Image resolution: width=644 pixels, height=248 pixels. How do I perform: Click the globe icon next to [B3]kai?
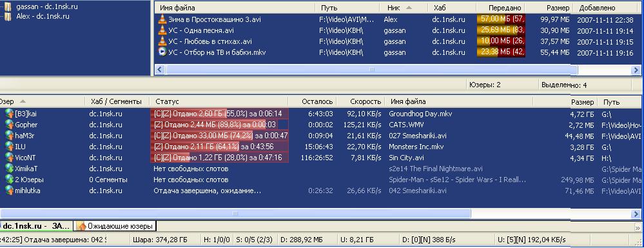[10, 114]
